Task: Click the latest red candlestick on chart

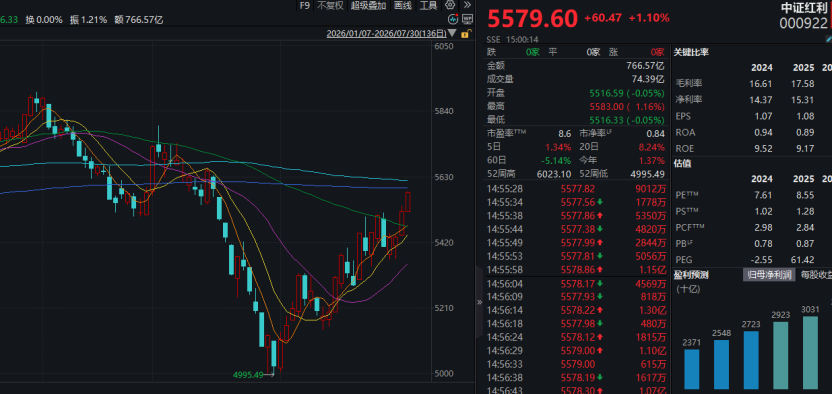Action: coord(408,202)
